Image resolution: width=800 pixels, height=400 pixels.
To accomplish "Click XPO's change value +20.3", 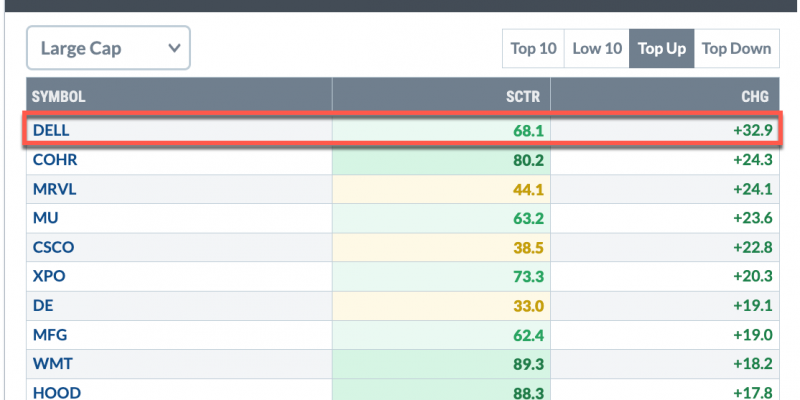I will 753,277.
